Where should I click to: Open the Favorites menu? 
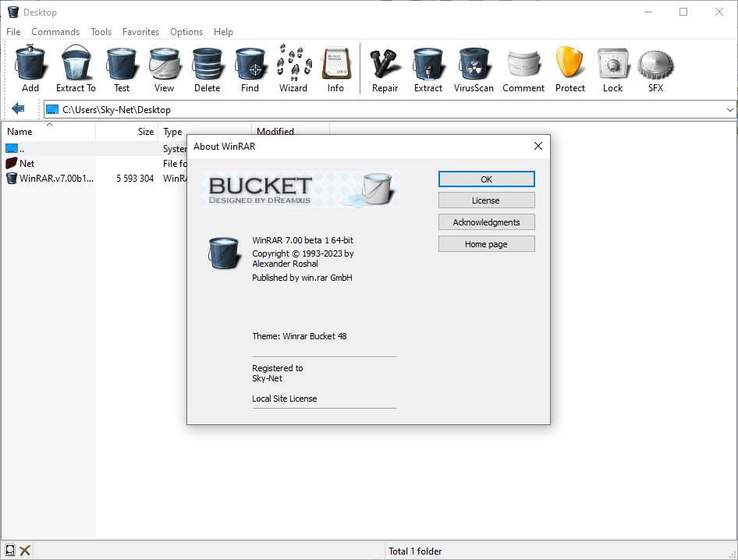(x=140, y=31)
